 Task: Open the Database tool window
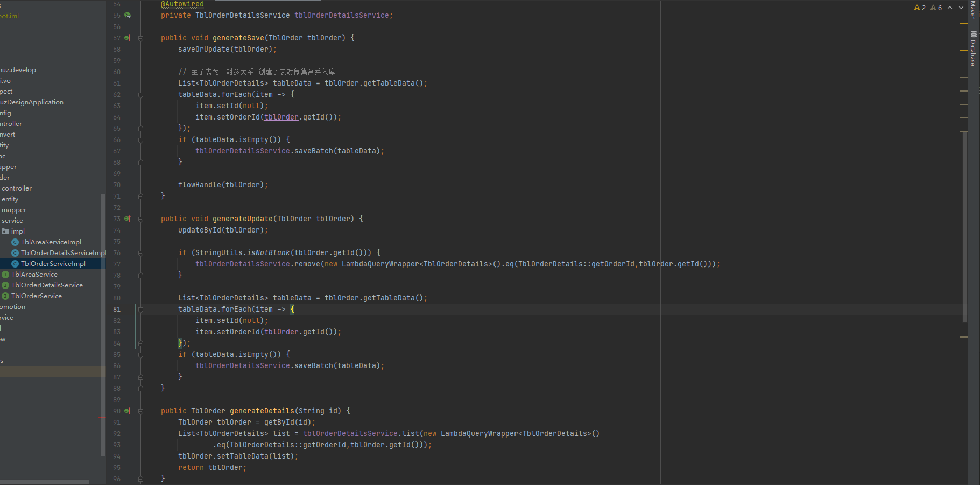coord(973,48)
